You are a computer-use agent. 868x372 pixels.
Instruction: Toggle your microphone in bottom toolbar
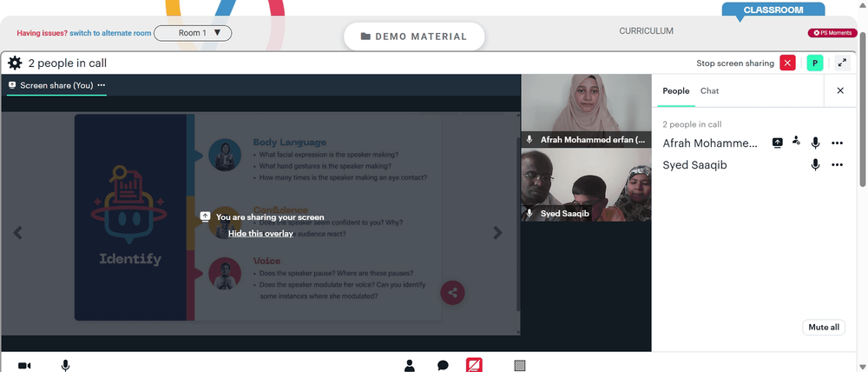[65, 366]
